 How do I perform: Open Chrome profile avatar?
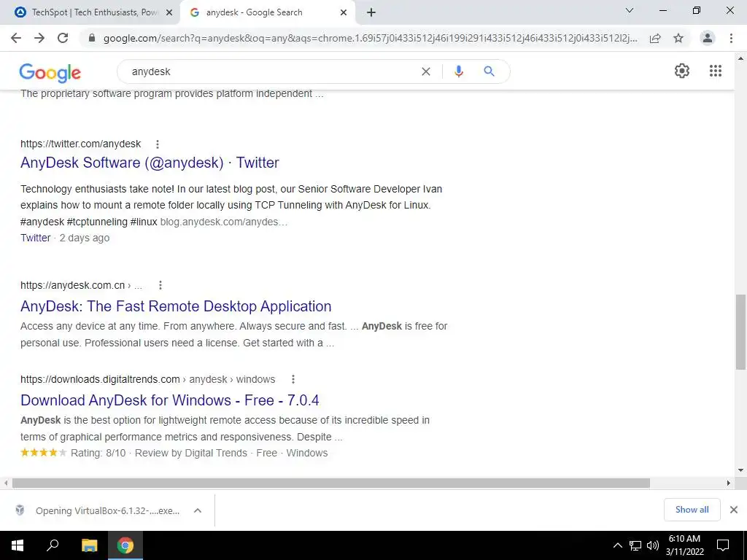click(x=708, y=38)
